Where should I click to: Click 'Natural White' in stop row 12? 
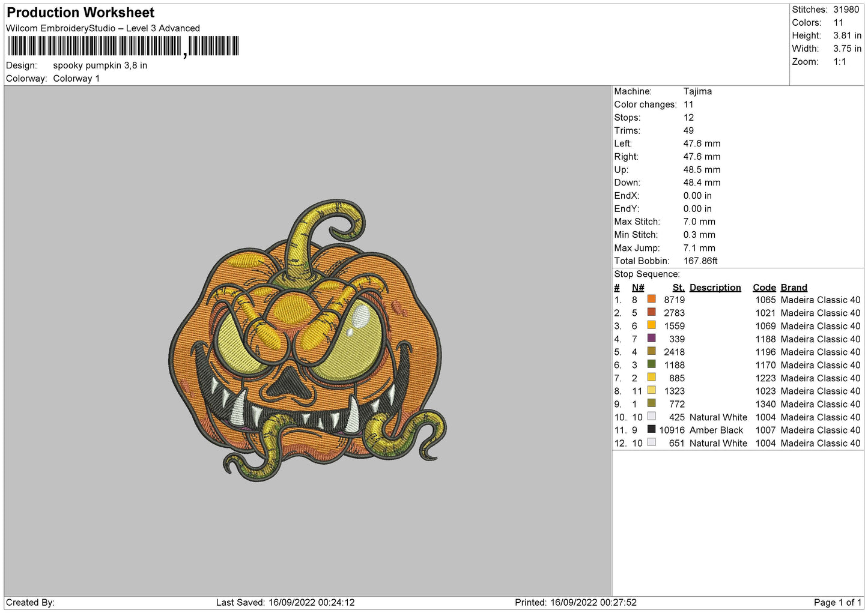718,444
